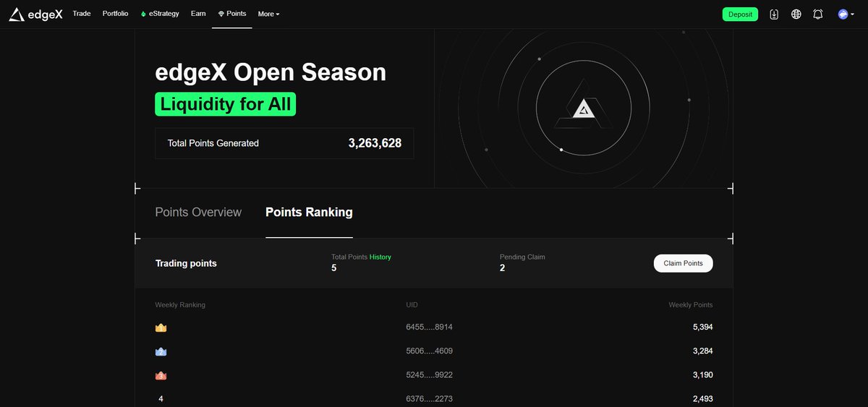This screenshot has height=407, width=868.
Task: Click weekly points value 3,190
Action: (702, 375)
